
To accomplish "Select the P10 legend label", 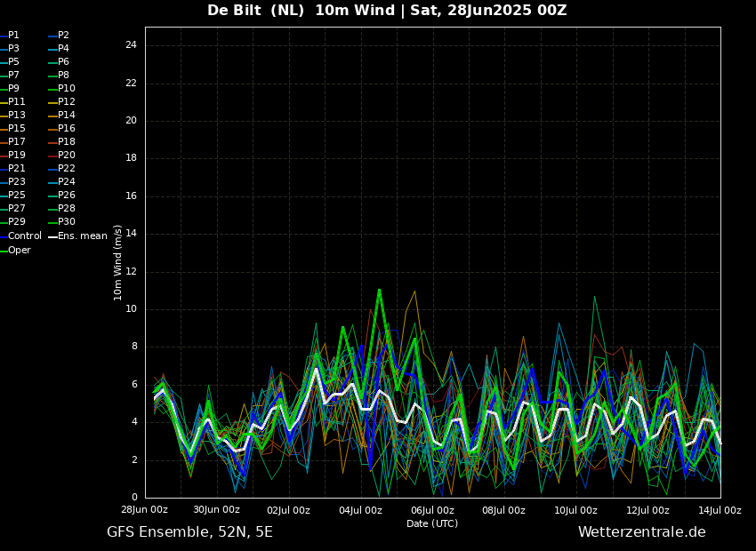I will click(66, 89).
